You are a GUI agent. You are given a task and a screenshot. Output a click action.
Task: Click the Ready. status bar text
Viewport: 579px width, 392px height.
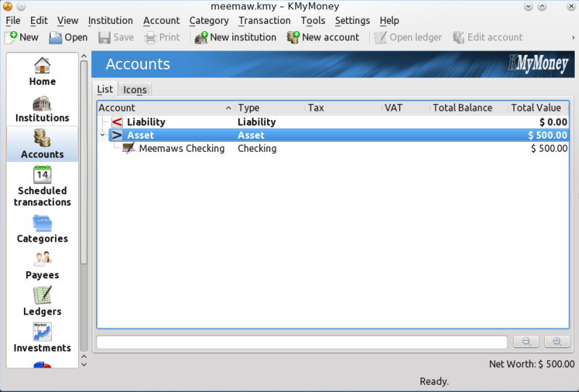point(434,381)
